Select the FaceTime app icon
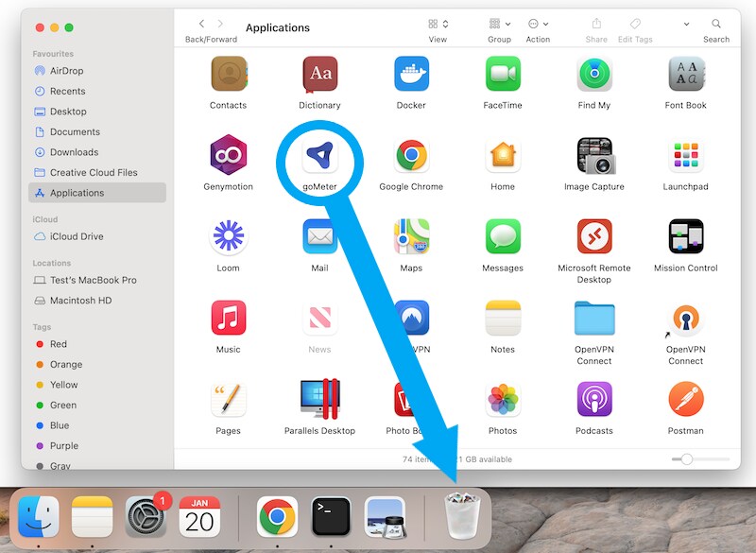This screenshot has width=756, height=553. pos(503,74)
